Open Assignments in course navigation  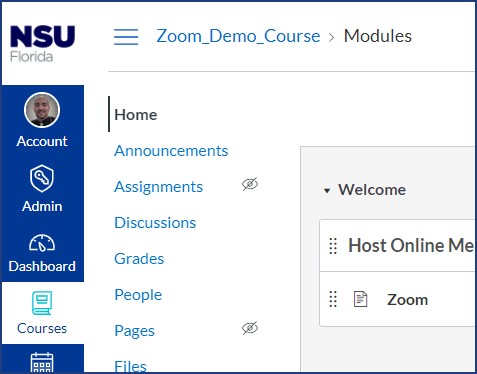[159, 187]
